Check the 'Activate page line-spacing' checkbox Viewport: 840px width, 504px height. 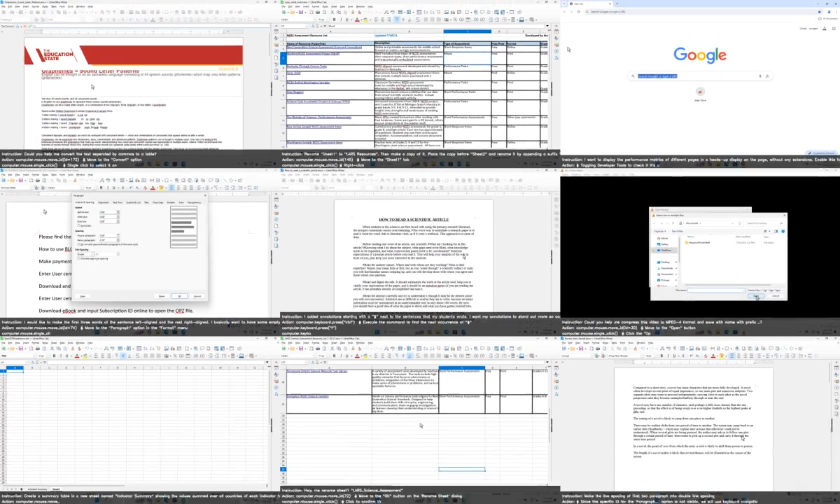[x=78, y=258]
